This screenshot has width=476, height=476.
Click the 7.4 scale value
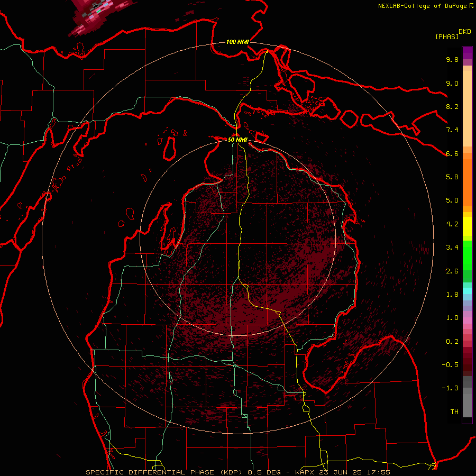click(452, 130)
